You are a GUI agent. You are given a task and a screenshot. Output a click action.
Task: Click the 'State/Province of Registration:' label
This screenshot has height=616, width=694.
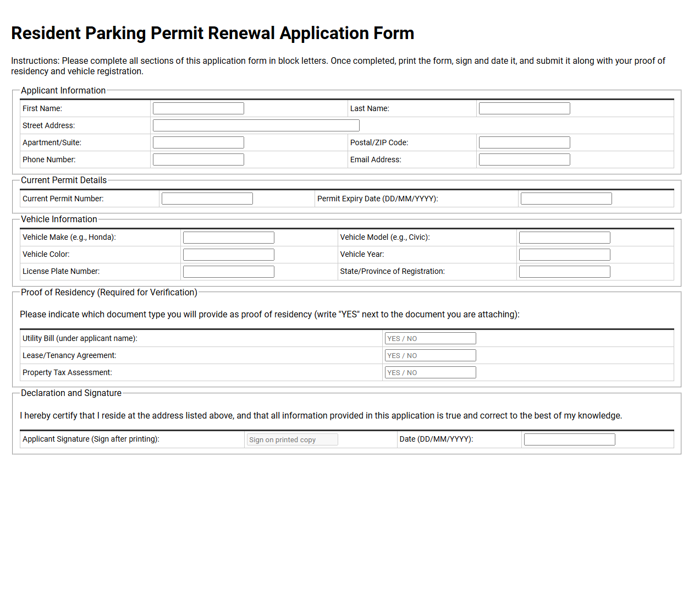(x=393, y=271)
